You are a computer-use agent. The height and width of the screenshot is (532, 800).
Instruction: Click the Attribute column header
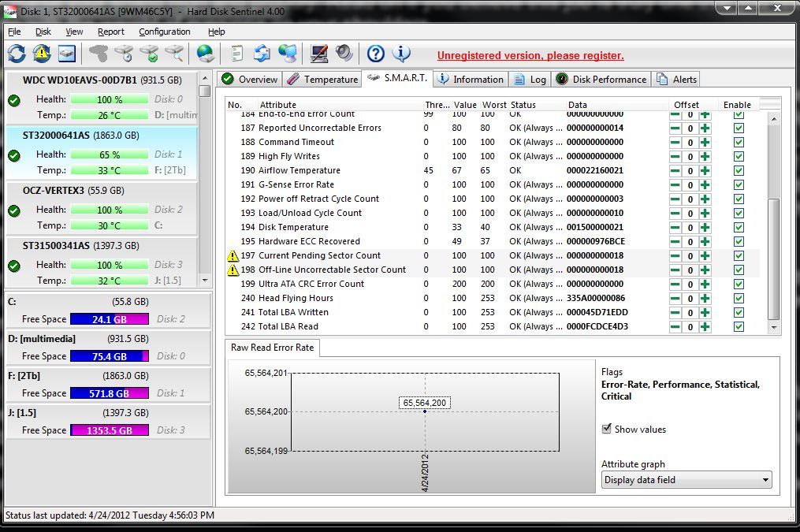click(x=278, y=105)
